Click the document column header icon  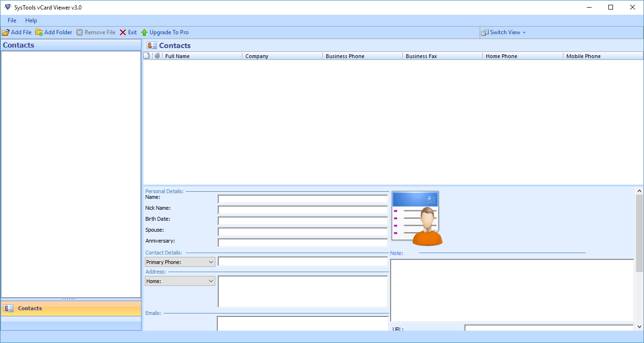[146, 56]
